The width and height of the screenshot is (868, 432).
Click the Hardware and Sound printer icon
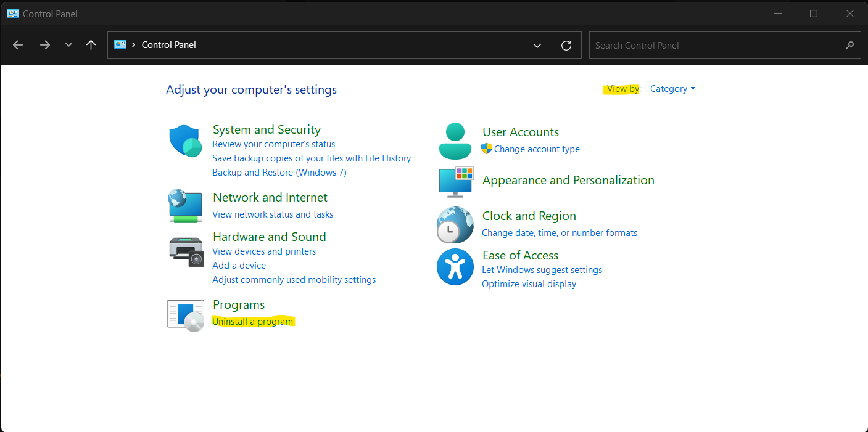click(186, 251)
